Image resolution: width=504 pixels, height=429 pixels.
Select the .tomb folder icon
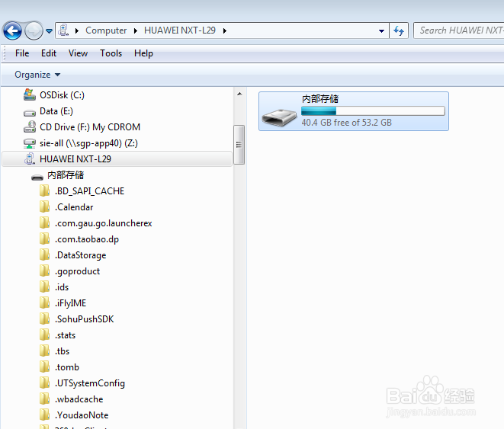[x=45, y=367]
